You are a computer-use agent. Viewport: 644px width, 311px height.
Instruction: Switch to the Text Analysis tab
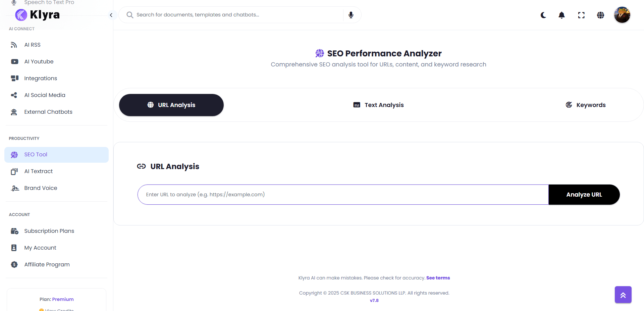click(x=378, y=105)
